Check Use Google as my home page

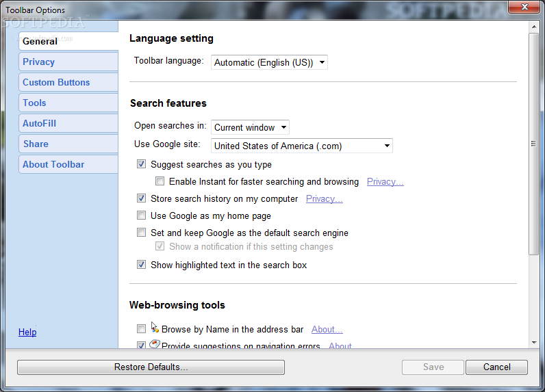point(141,215)
